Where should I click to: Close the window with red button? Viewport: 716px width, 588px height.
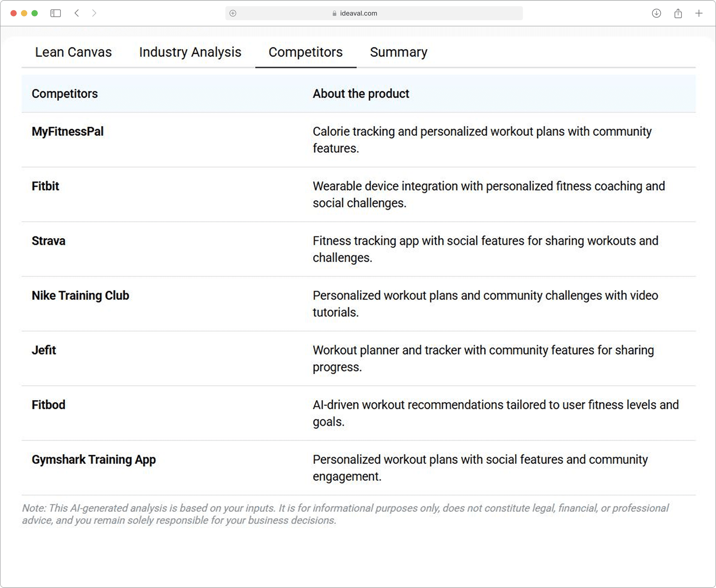pos(14,13)
